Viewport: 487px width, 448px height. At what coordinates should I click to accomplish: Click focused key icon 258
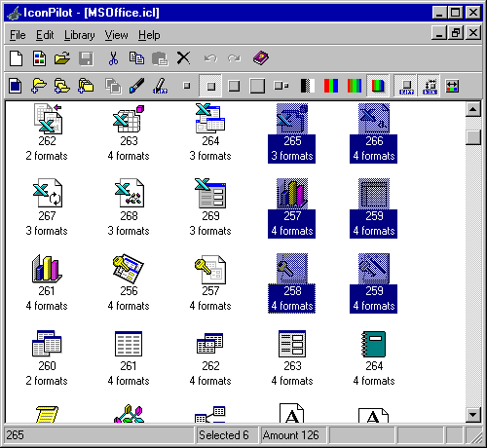pyautogui.click(x=292, y=283)
